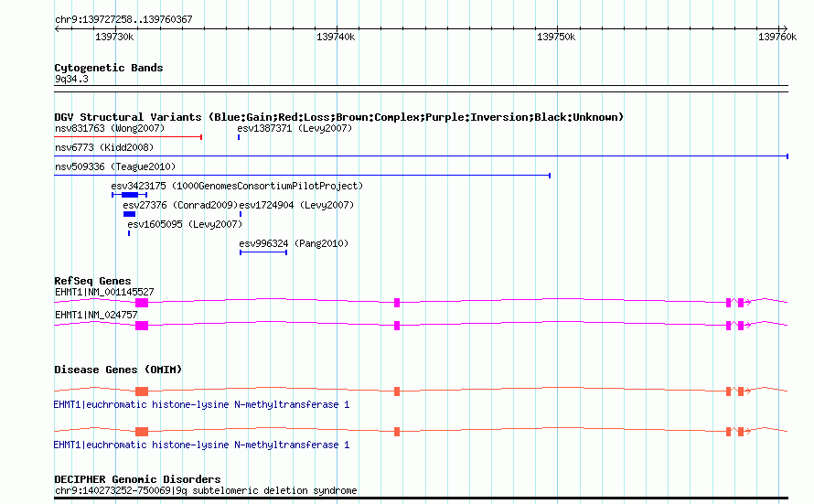The height and width of the screenshot is (504, 814).
Task: Click the red loss bar of nsv831763
Action: click(128, 137)
